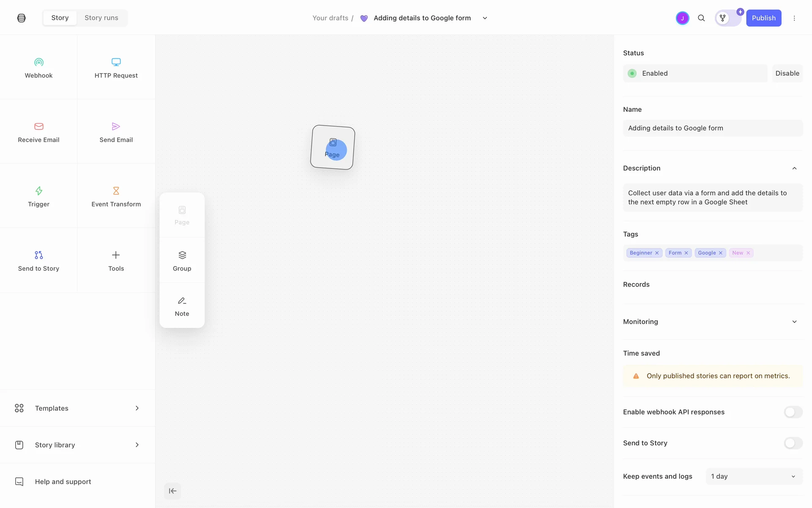The image size is (812, 508).
Task: Choose the Receive Email action
Action: point(38,132)
